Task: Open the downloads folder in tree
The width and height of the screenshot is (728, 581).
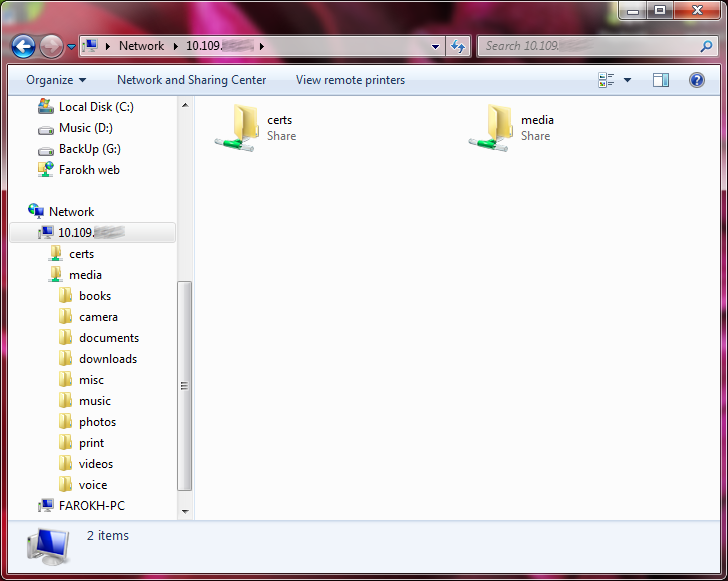Action: 108,359
